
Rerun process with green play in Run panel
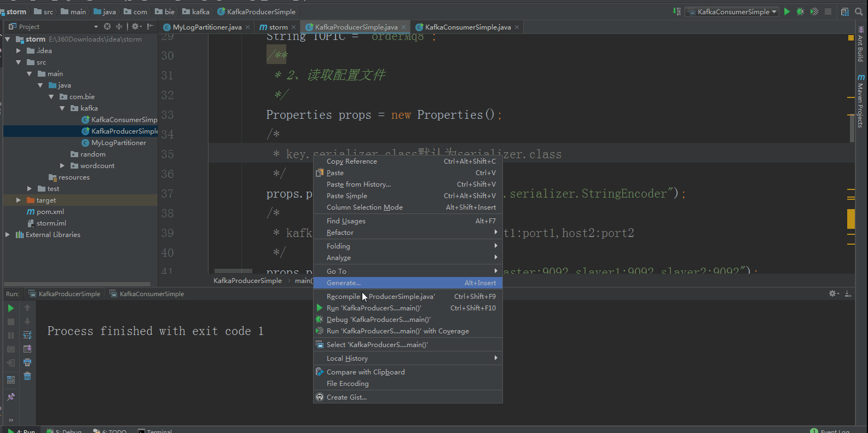point(10,308)
